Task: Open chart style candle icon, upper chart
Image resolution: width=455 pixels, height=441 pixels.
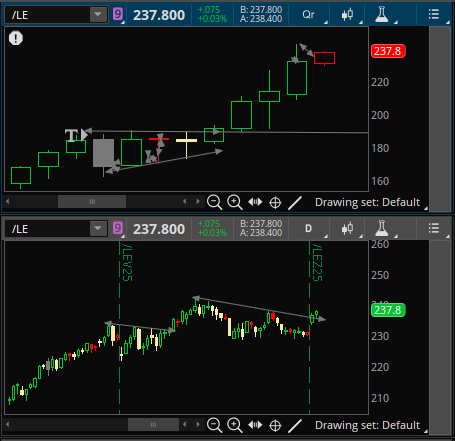Action: click(347, 15)
